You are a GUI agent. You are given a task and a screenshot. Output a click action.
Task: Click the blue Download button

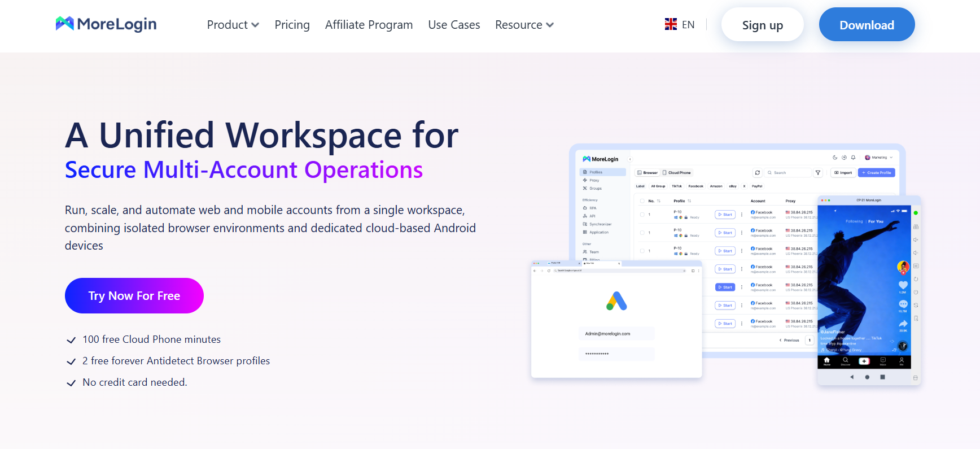(x=867, y=25)
